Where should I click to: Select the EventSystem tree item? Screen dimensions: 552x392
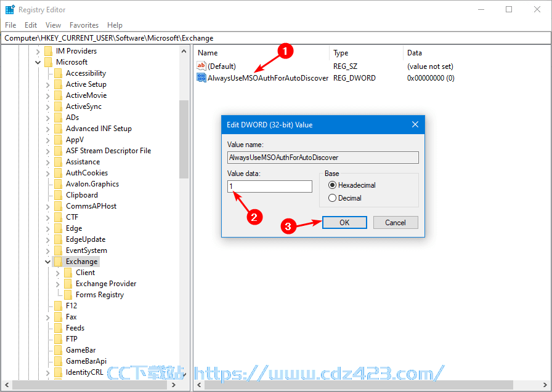[x=86, y=250]
